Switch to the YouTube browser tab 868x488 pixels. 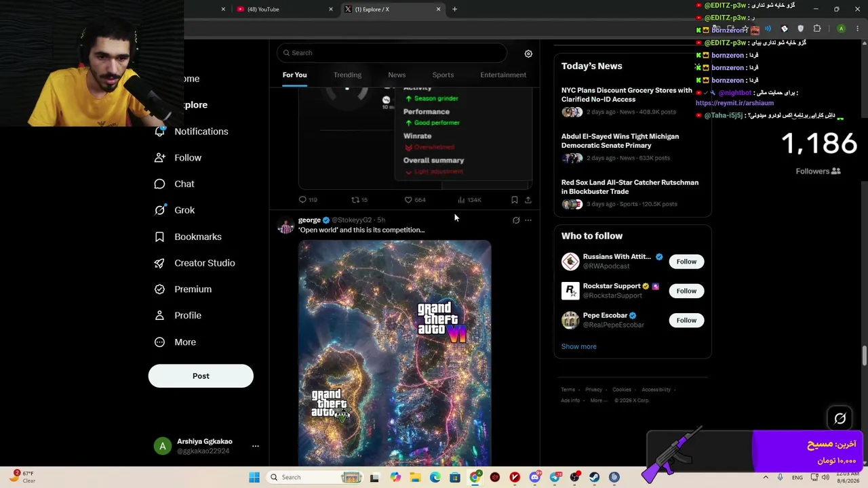click(x=283, y=9)
